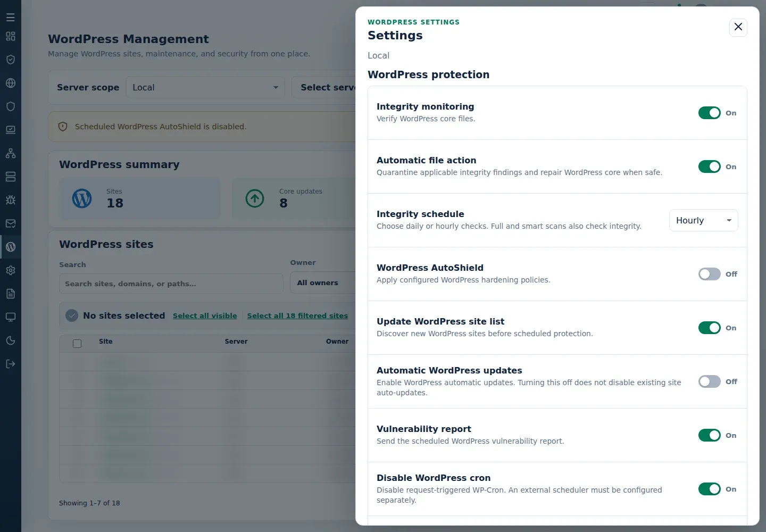Click the No sites selected check icon
766x532 pixels.
(x=72, y=315)
